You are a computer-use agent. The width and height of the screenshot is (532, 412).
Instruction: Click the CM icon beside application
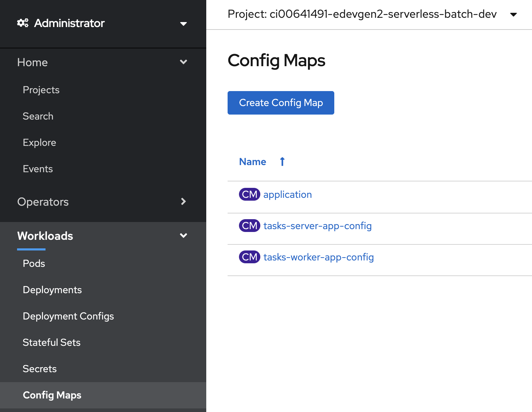(249, 194)
